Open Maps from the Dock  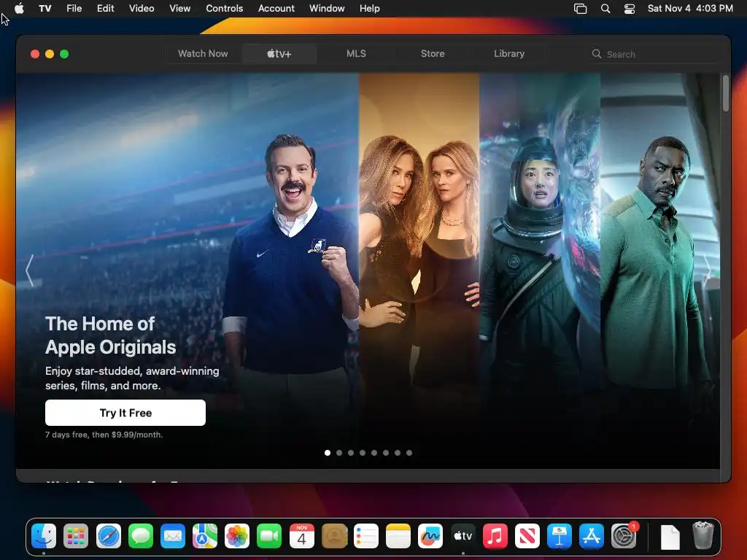(205, 536)
